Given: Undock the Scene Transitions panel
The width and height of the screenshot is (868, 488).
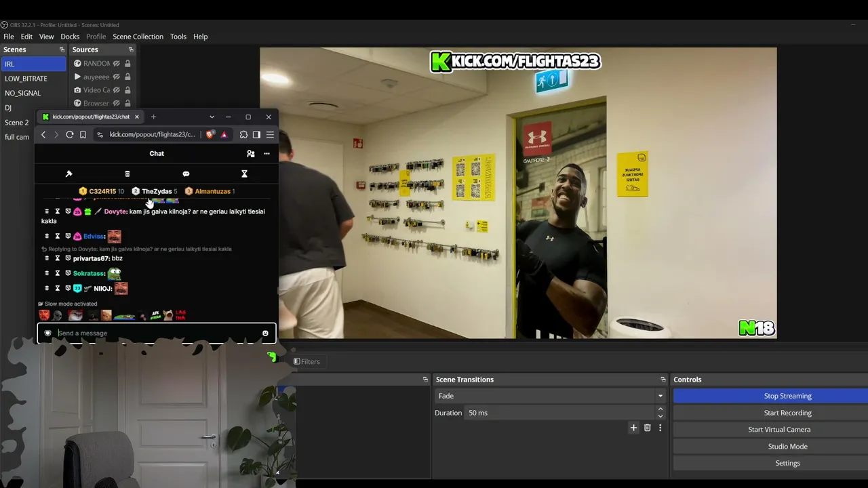Looking at the screenshot, I should (x=663, y=380).
